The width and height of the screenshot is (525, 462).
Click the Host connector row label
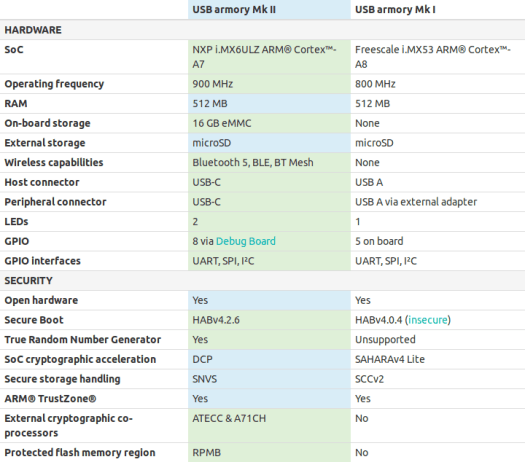coord(42,182)
